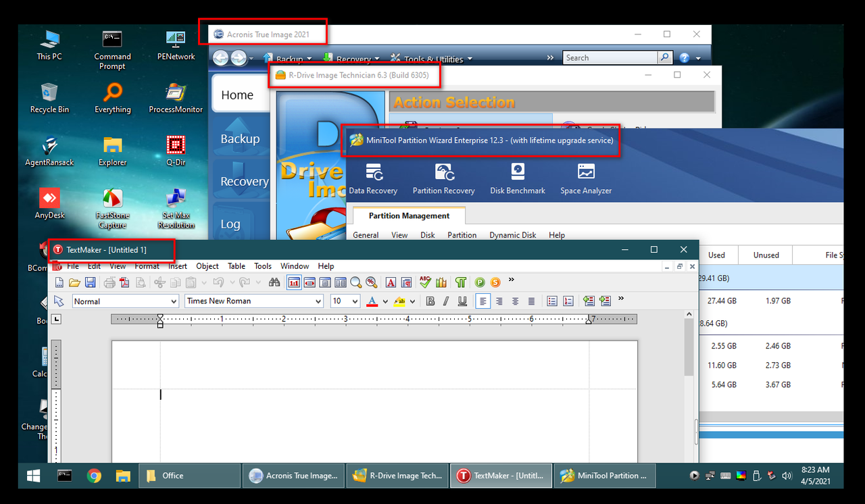865x504 pixels.
Task: Open the Table menu in TextMaker
Action: pos(237,266)
